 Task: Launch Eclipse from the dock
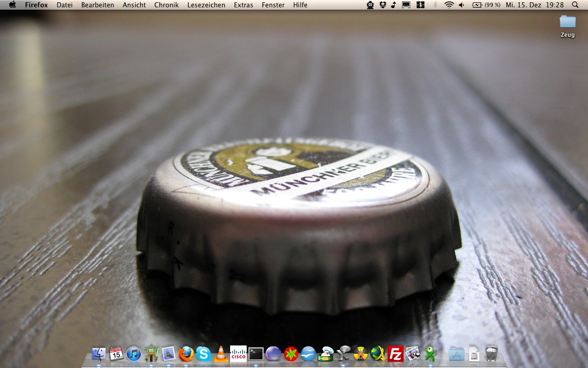(273, 354)
